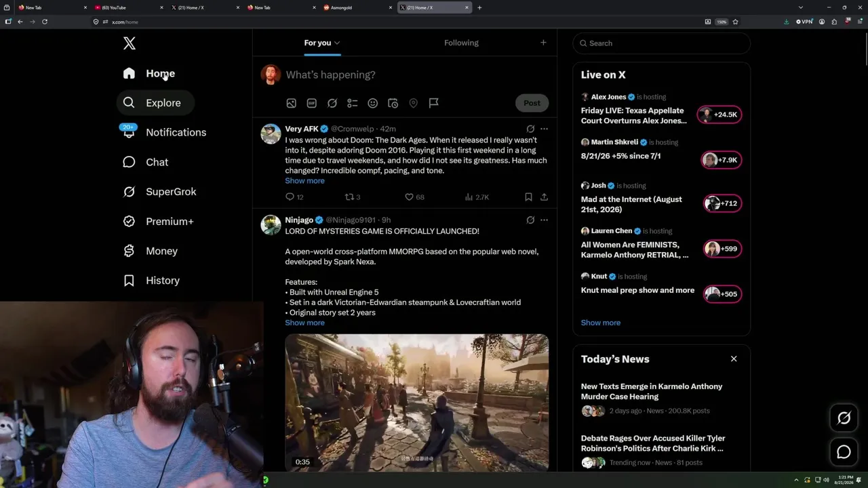Click the Grok explain icon on Very AFK's post
This screenshot has width=868, height=488.
click(x=530, y=129)
